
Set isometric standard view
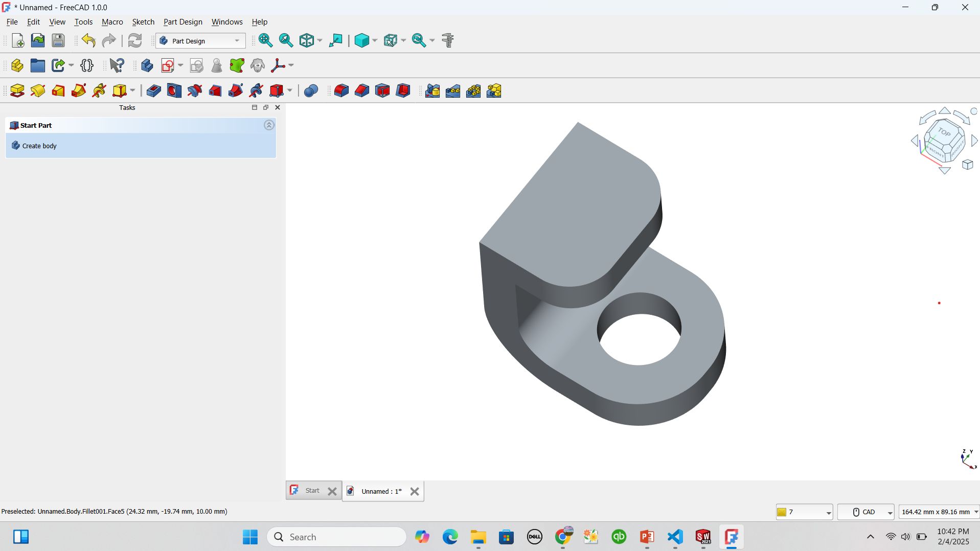pos(307,40)
